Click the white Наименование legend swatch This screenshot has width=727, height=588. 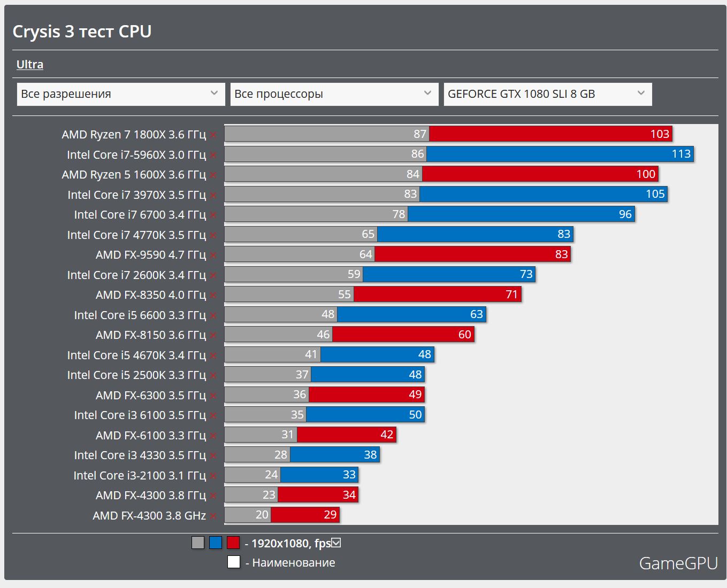pos(234,562)
